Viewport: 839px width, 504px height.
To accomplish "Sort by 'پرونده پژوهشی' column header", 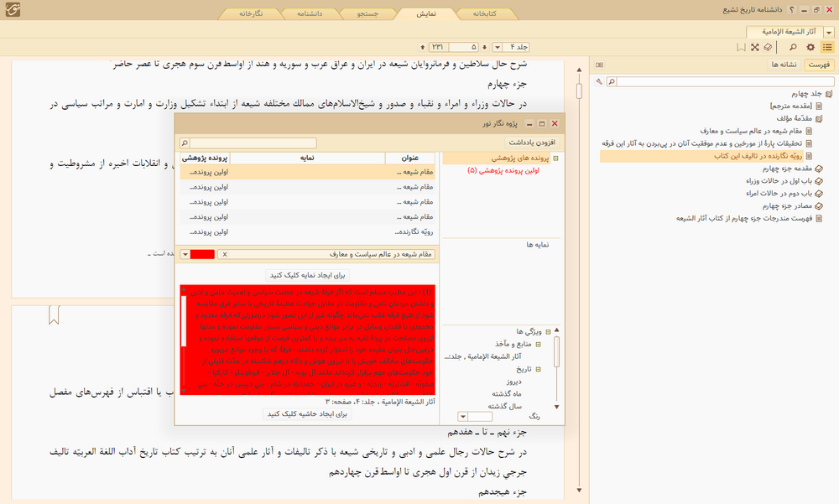I will (x=205, y=158).
